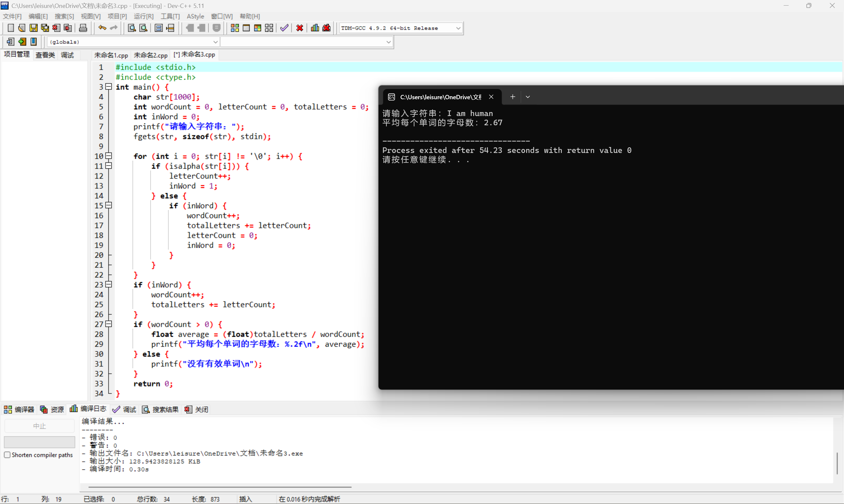Viewport: 844px width, 504px height.
Task: Print the source code
Action: coord(83,28)
